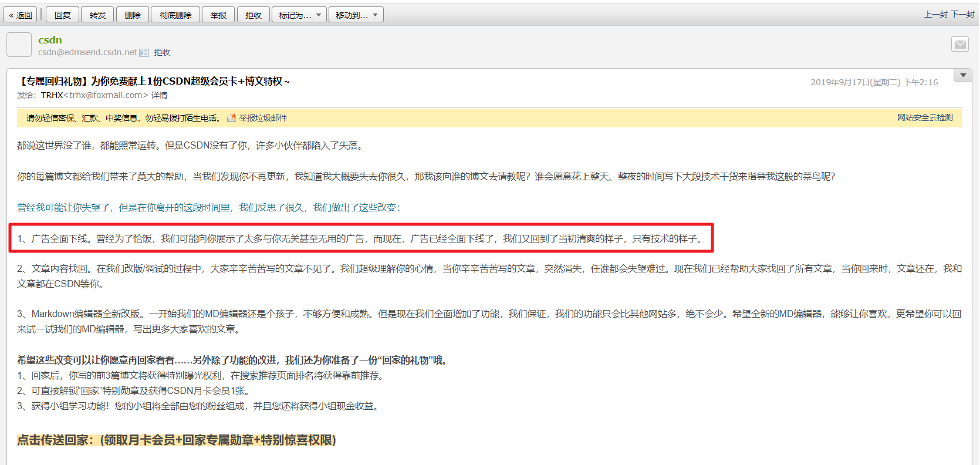The height and width of the screenshot is (465, 980).
Task: Show recipient 详情 details
Action: (160, 95)
